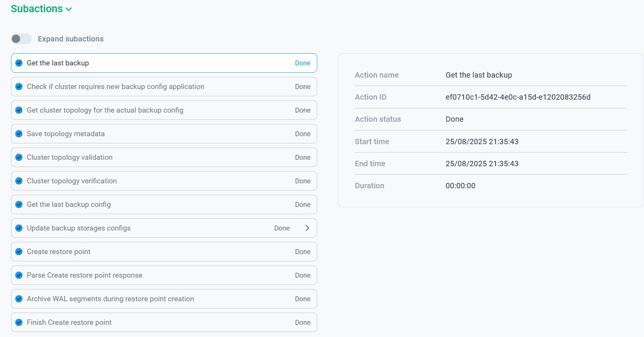Click the check icon beside Finish Create restore point
644x337 pixels.
click(x=19, y=323)
